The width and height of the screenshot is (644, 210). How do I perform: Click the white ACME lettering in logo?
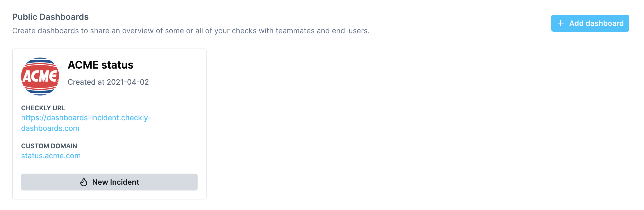point(40,76)
